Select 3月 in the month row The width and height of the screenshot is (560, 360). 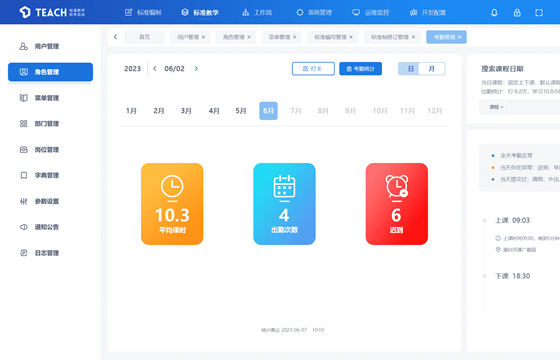[x=186, y=111]
